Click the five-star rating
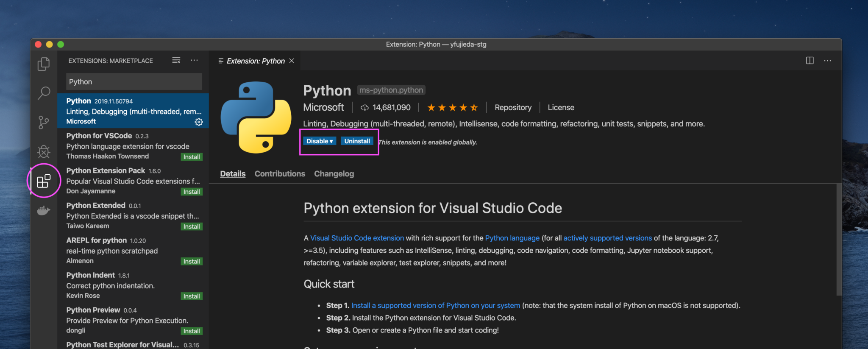Screen dimensions: 868x349 click(452, 108)
